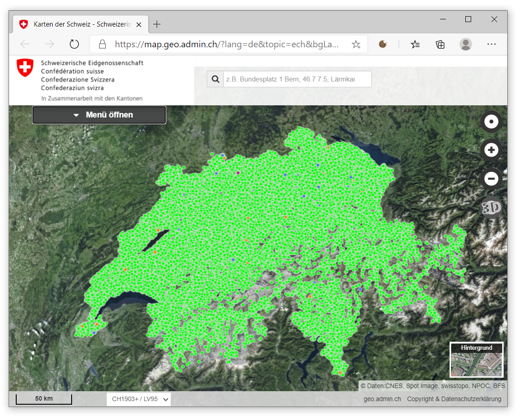
Task: Click the search magnifier icon
Action: coord(215,79)
